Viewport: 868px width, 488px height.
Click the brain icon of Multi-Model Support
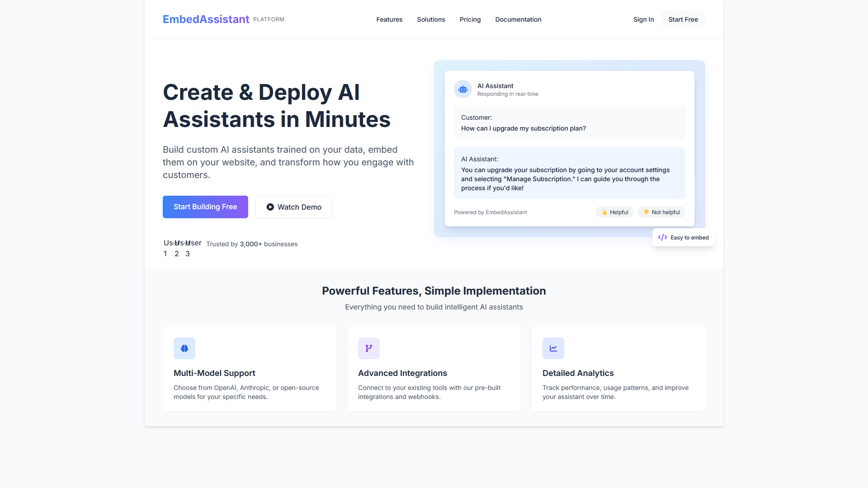184,348
